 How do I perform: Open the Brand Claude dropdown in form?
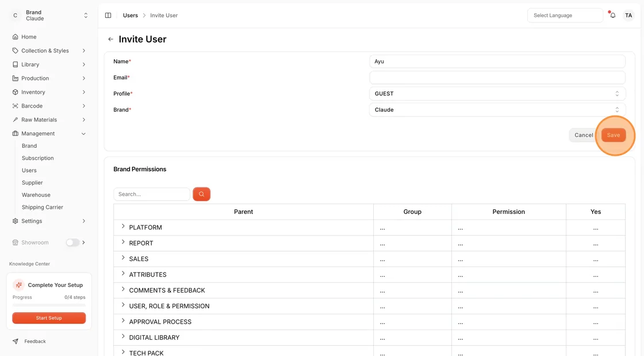click(x=497, y=110)
